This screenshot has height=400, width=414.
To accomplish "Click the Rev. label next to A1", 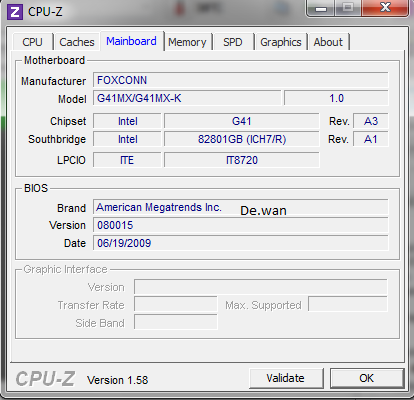I will tap(338, 139).
